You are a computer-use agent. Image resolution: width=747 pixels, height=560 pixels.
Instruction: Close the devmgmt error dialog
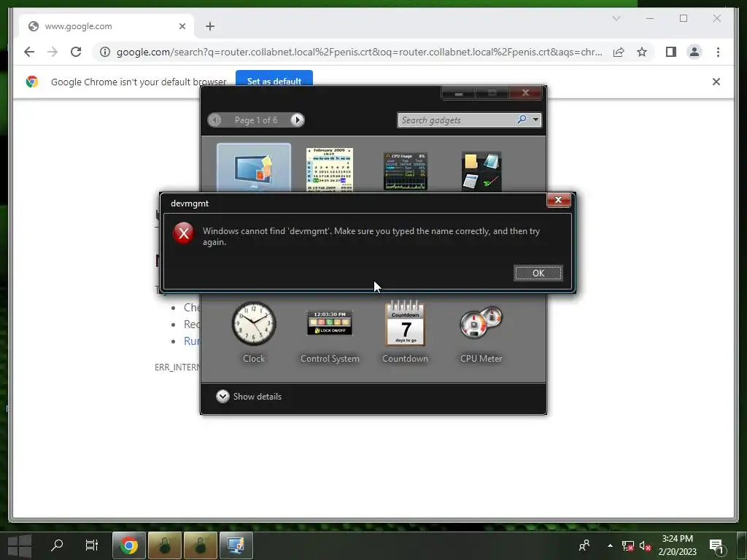[x=558, y=200]
